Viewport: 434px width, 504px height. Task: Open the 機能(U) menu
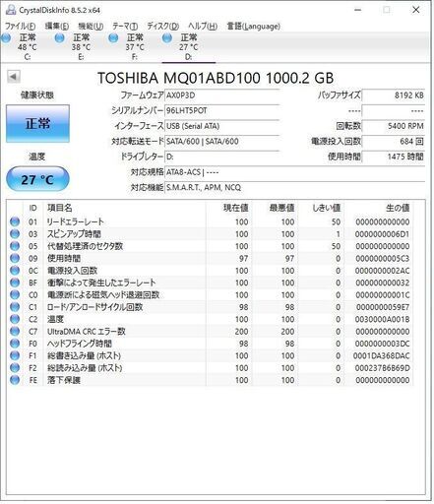pyautogui.click(x=91, y=26)
